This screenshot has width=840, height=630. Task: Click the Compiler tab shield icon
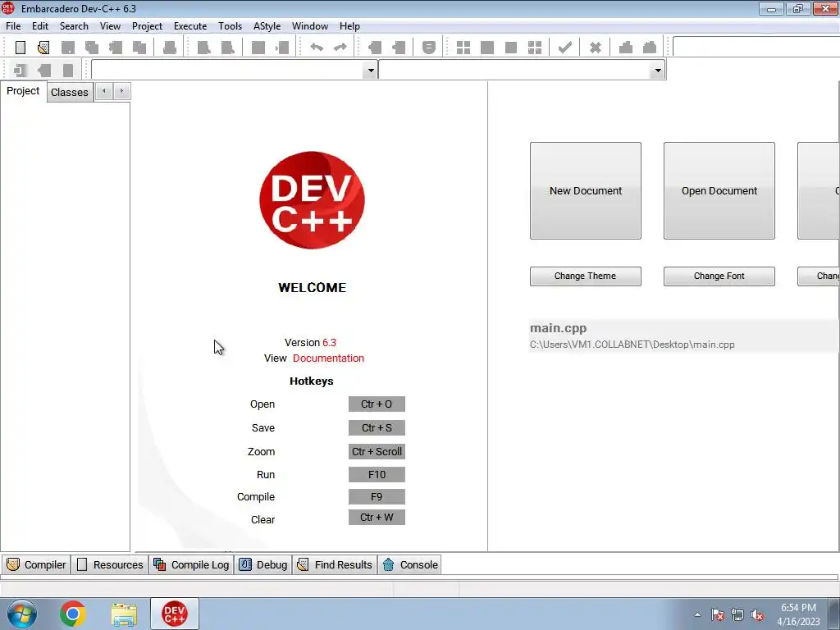13,564
